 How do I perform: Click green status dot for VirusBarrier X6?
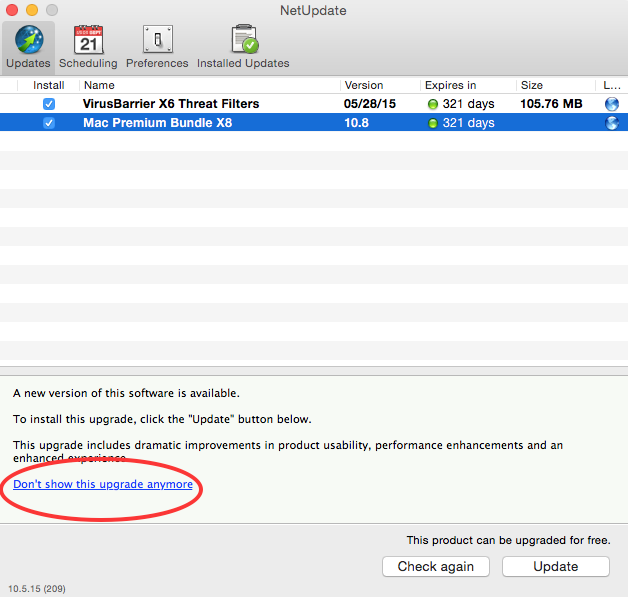[x=433, y=104]
